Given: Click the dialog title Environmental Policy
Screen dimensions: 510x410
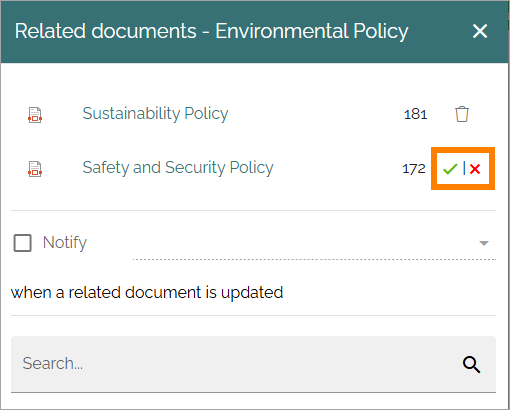Looking at the screenshot, I should click(312, 32).
